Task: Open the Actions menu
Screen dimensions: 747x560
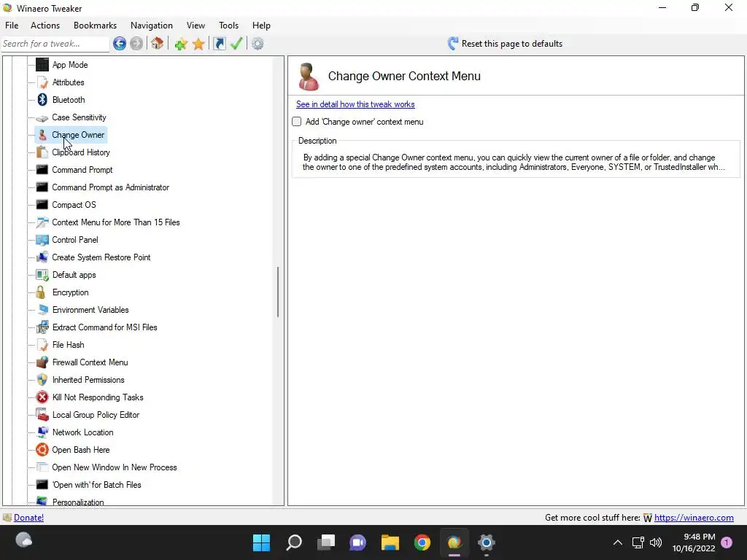Action: (45, 26)
